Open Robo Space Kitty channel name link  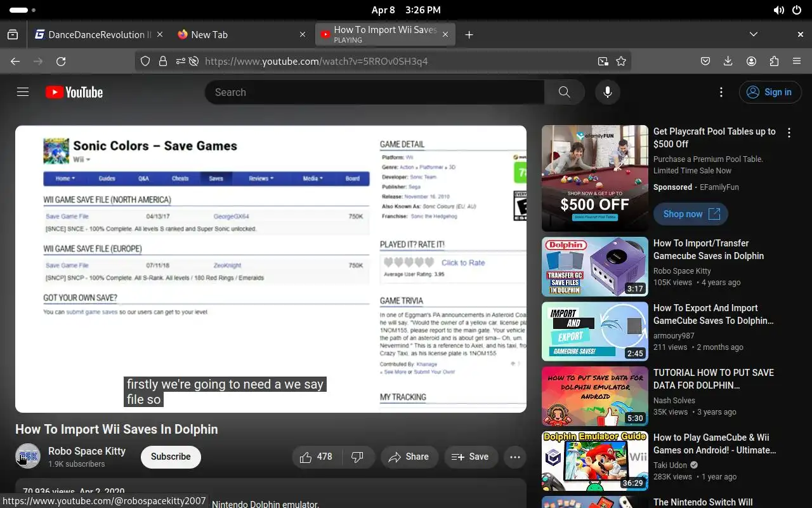87,451
